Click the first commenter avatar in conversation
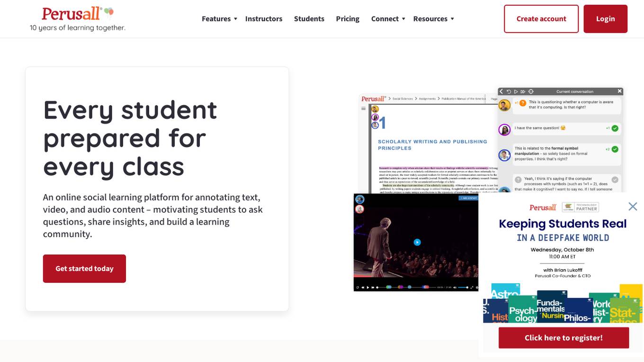 (505, 105)
